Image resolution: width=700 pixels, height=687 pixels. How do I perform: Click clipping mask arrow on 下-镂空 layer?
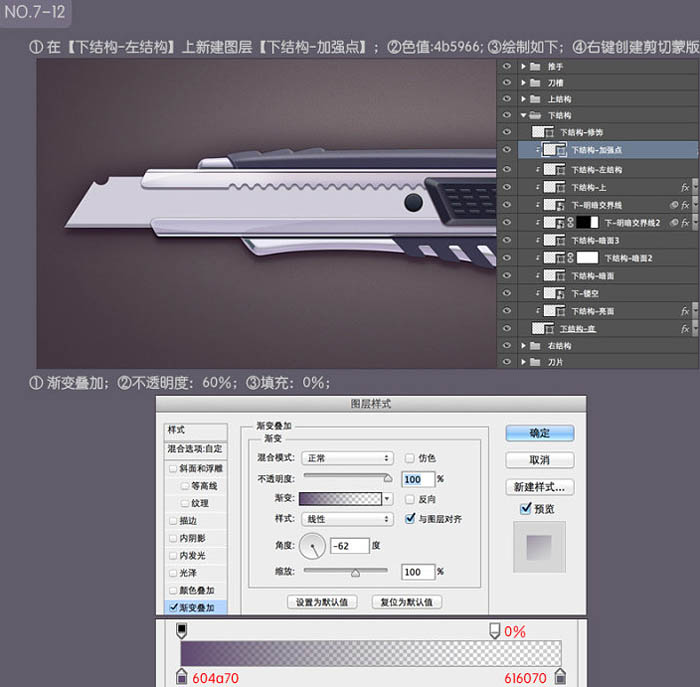538,293
